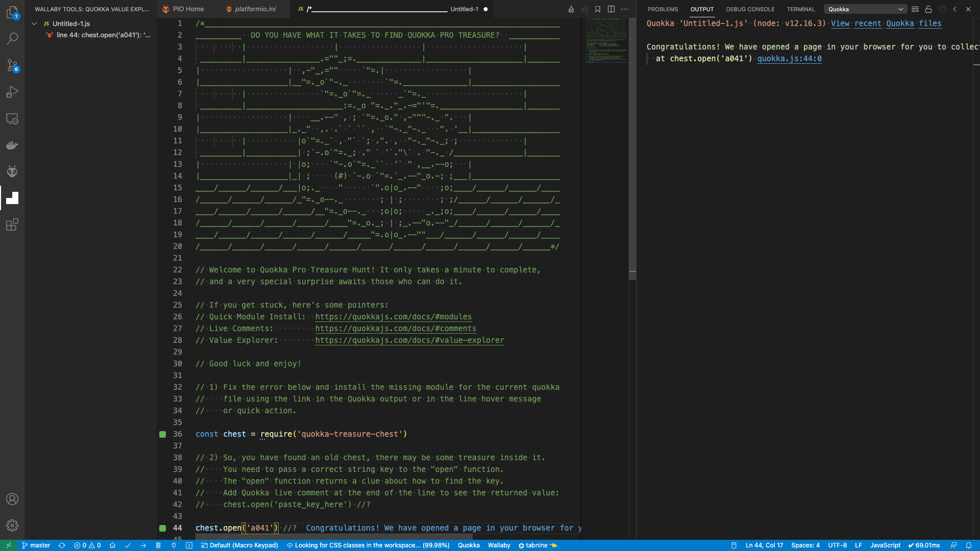Open the PlatformIO alien icon view
Image resolution: width=980 pixels, height=551 pixels.
point(12,171)
